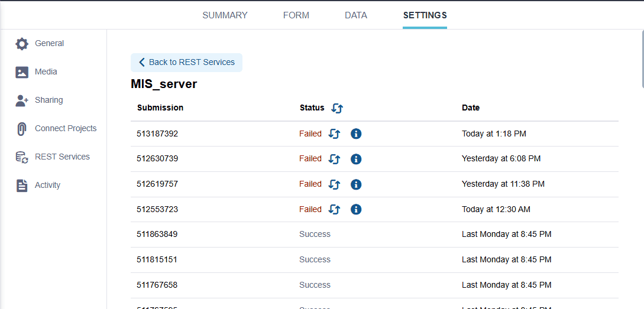644x309 pixels.
Task: Show info for failed submission 513187392
Action: coord(356,134)
